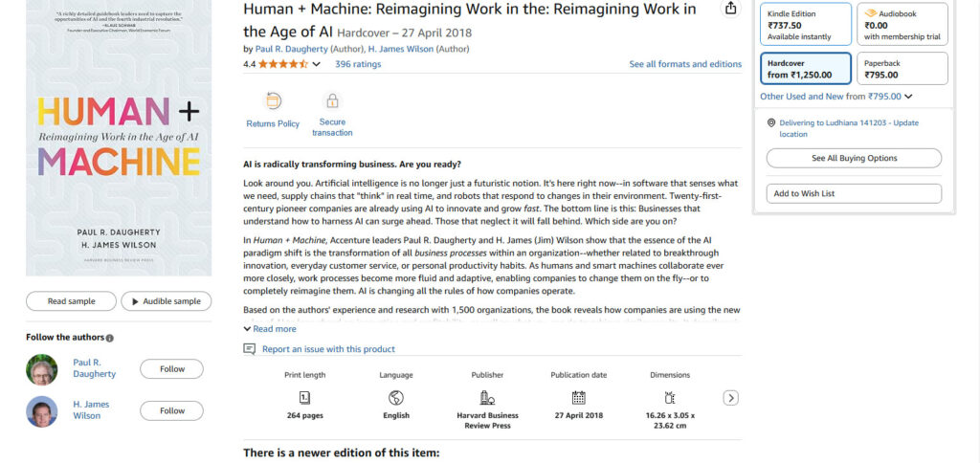This screenshot has height=463, width=980.
Task: Select the Kindle Edition format
Action: coord(806,24)
